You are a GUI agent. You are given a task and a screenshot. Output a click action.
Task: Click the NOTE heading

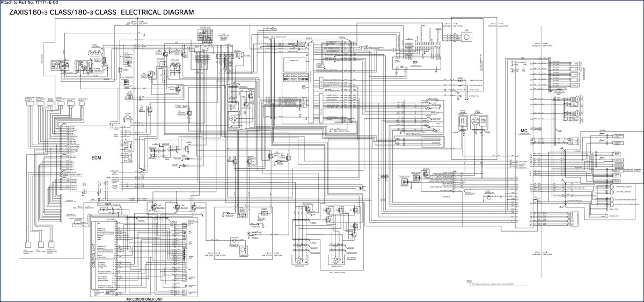click(x=469, y=281)
